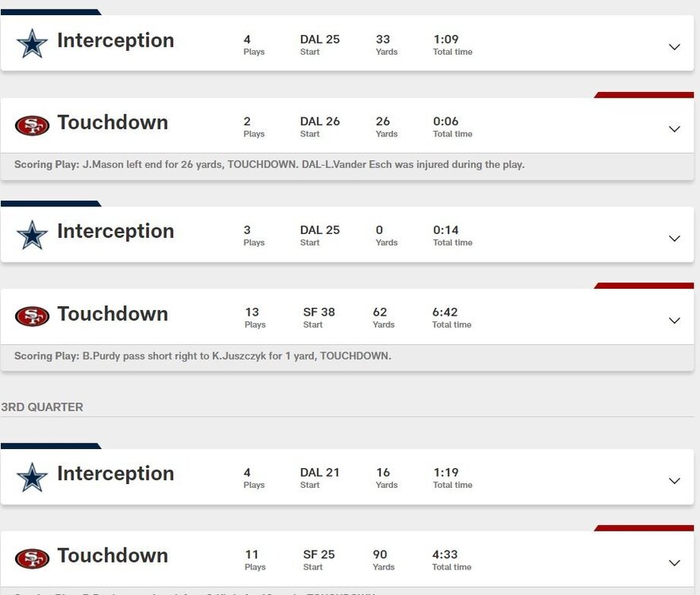The height and width of the screenshot is (595, 700).
Task: Click Cowboys star logo on 0-yard interception drive
Action: [33, 235]
